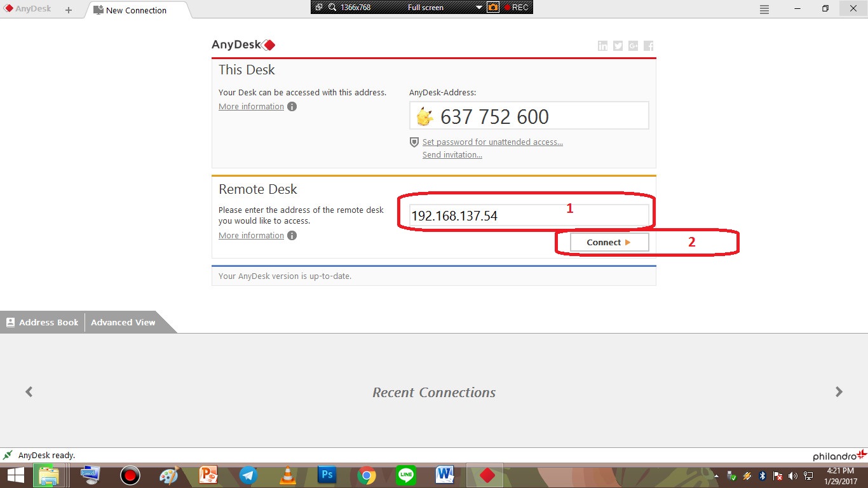Show hidden tray icons arrow
This screenshot has height=488, width=868.
717,476
